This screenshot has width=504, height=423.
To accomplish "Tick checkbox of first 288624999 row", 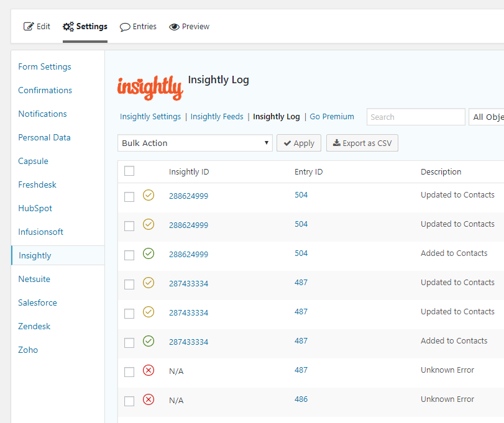I will [129, 197].
